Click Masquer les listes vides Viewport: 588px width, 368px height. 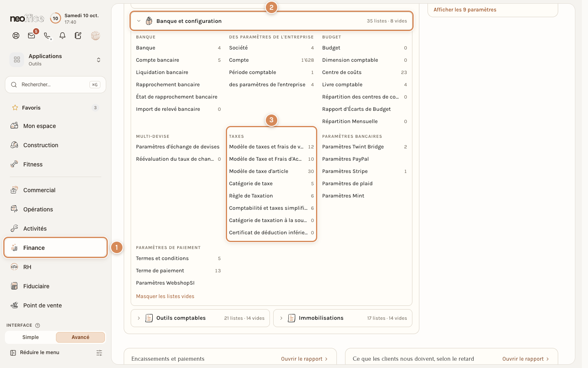coord(165,296)
